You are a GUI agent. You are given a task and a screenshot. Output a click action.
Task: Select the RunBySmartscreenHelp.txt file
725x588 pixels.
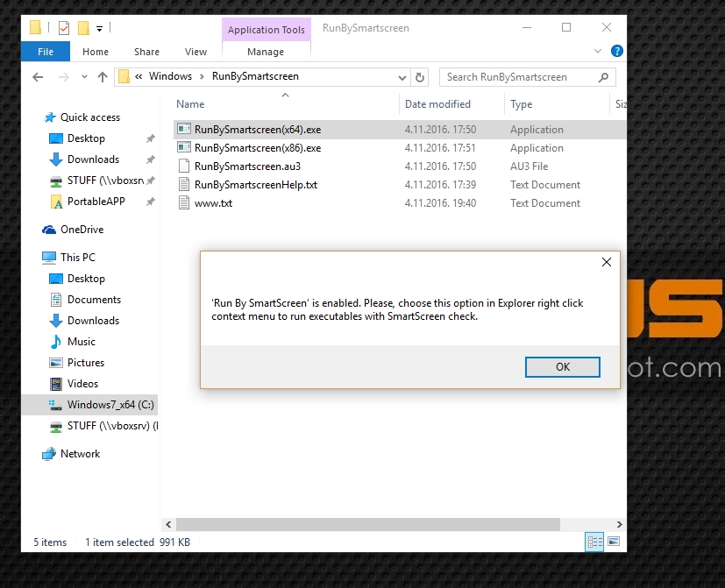tap(400, 185)
